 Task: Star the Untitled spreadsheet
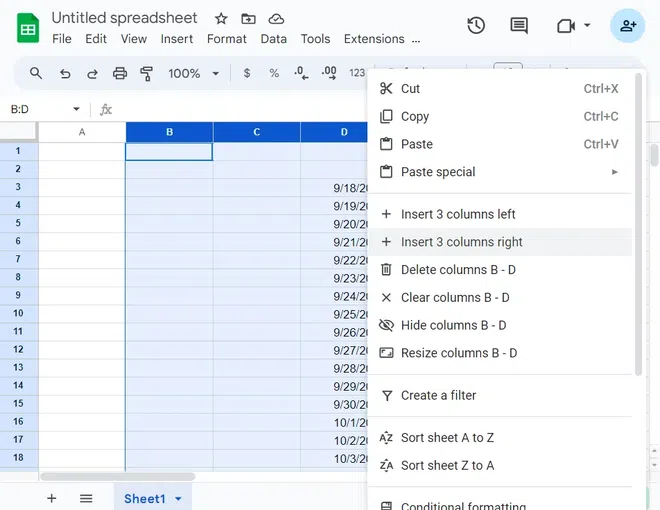(221, 19)
